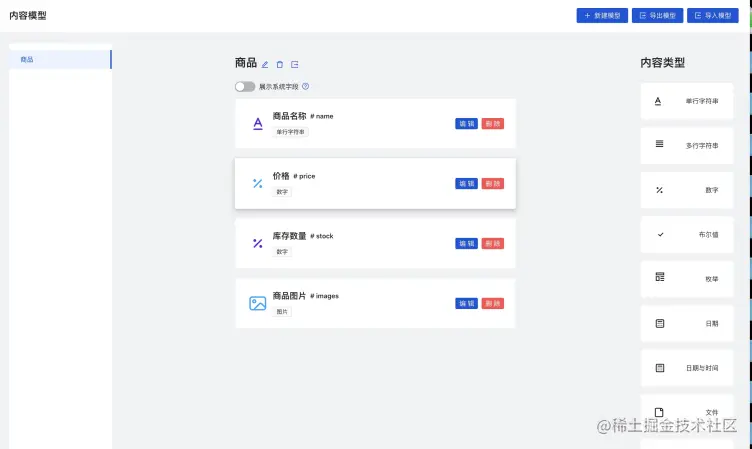Viewport: 752px width, 449px height.
Task: Click the number icon of 库存数量 field
Action: point(258,244)
